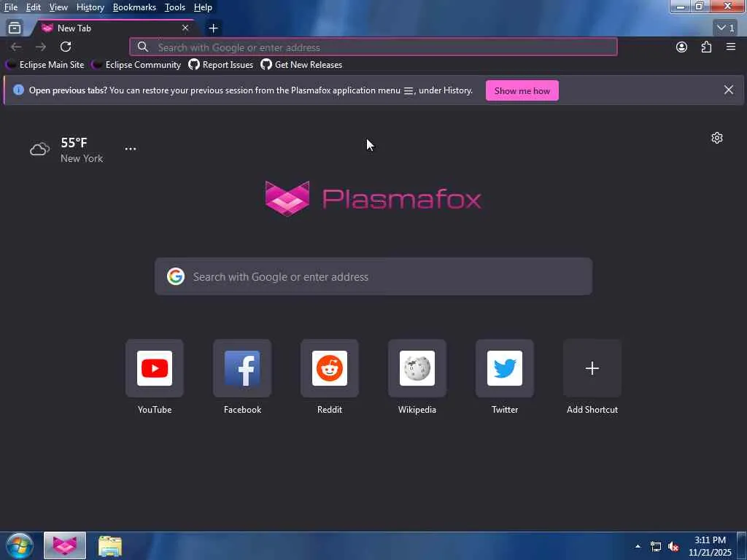Expand the list all tabs dropdown
This screenshot has width=747, height=560.
pos(725,28)
